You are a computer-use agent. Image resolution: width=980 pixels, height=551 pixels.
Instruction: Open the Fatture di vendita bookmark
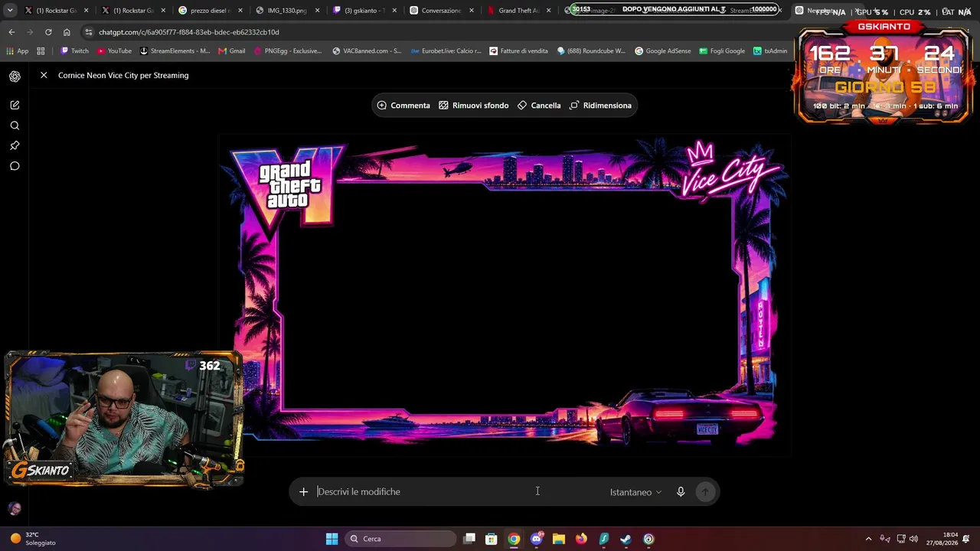pos(518,51)
